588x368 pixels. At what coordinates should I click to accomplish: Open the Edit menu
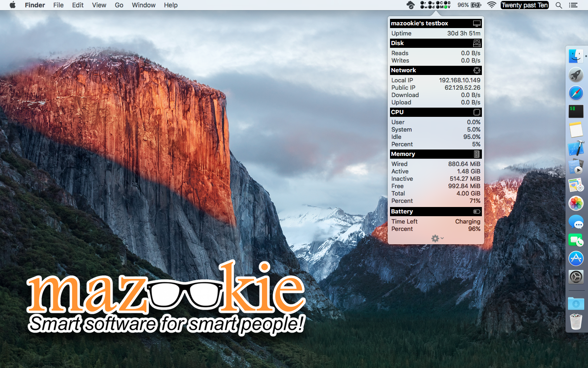pos(78,5)
